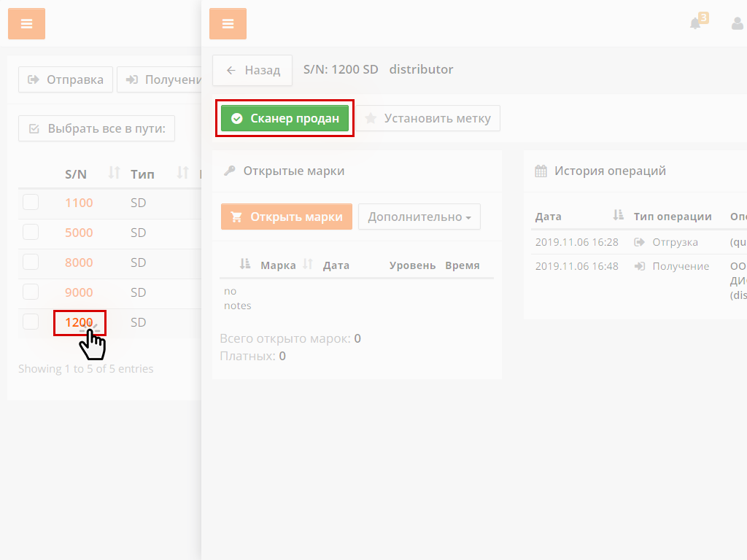Go back with the Назад button

pyautogui.click(x=252, y=70)
